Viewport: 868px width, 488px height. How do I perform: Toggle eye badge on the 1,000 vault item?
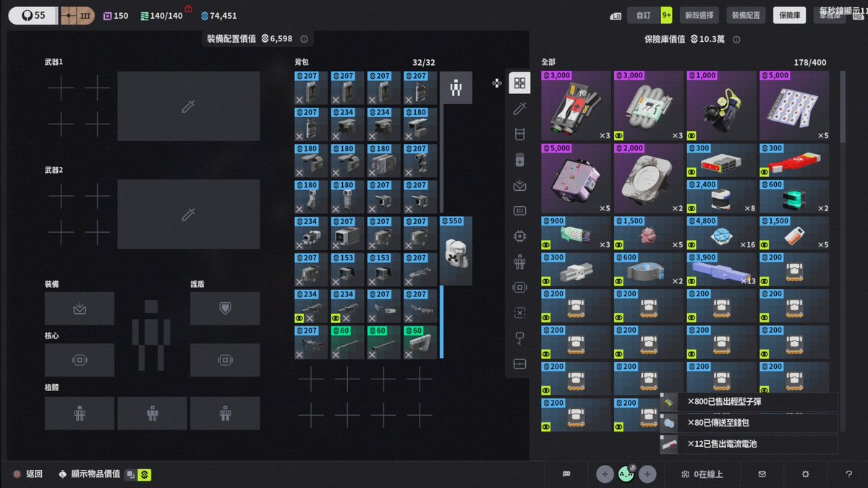coord(692,134)
